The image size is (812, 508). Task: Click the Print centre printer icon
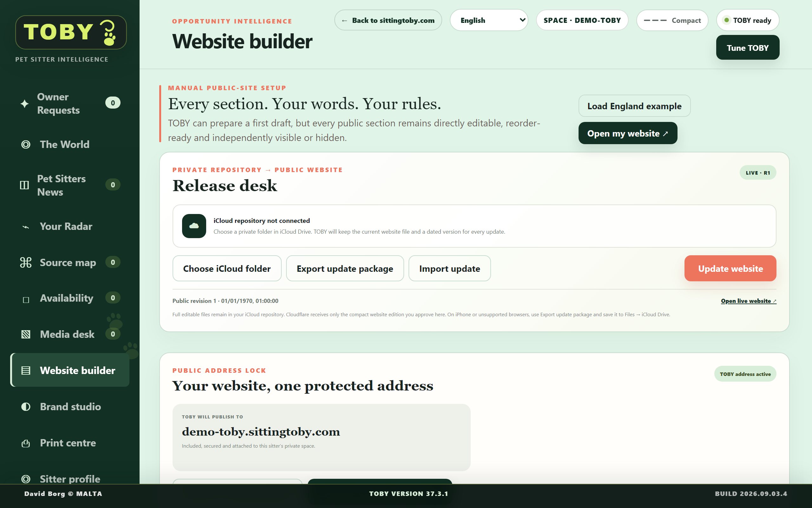point(26,444)
